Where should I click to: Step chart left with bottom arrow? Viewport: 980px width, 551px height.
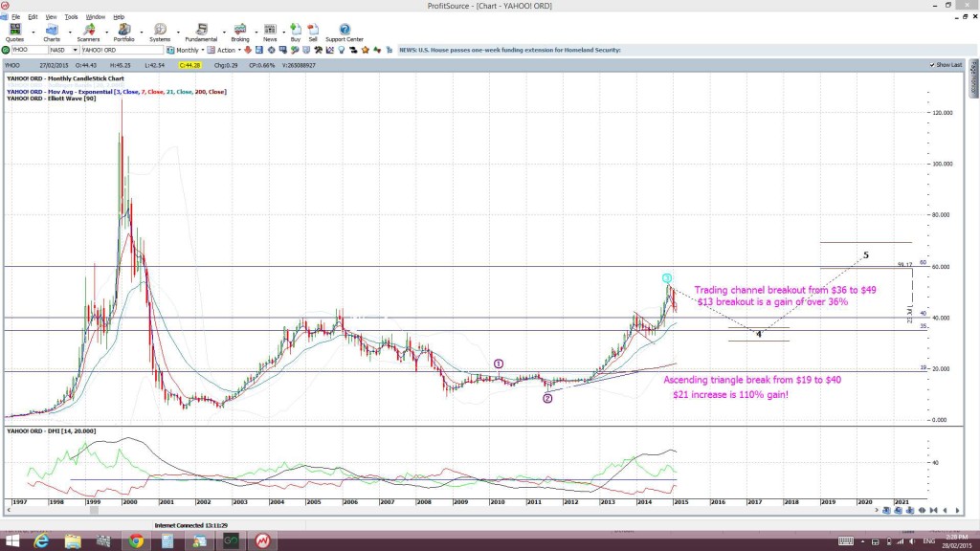[945, 511]
